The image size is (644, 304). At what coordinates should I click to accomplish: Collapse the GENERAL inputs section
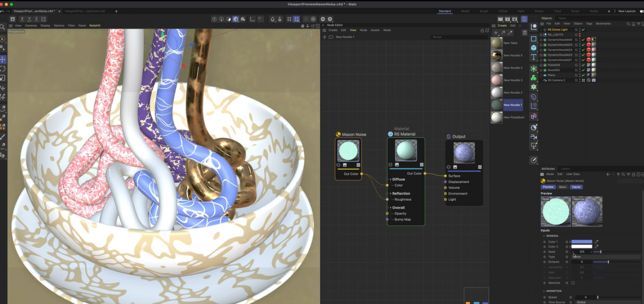tap(544, 236)
